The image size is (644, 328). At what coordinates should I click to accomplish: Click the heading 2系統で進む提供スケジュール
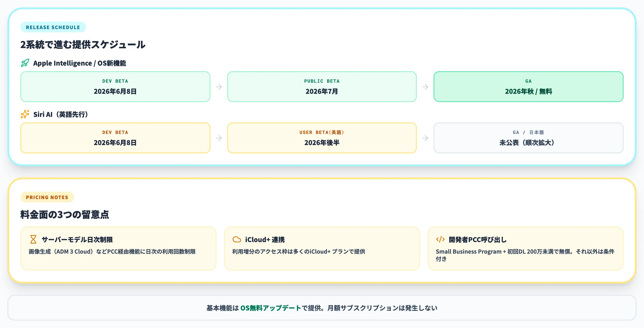click(83, 45)
